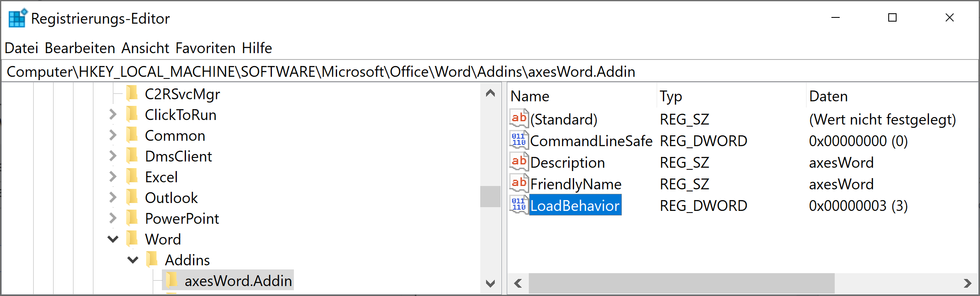Image resolution: width=980 pixels, height=296 pixels.
Task: Click the FriendlyName string value icon
Action: 519,183
